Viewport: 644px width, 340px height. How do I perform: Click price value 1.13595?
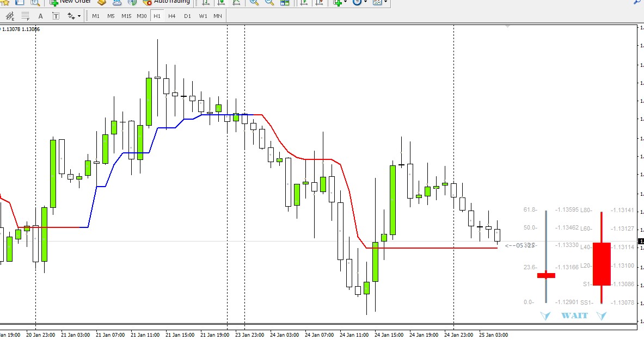point(567,209)
